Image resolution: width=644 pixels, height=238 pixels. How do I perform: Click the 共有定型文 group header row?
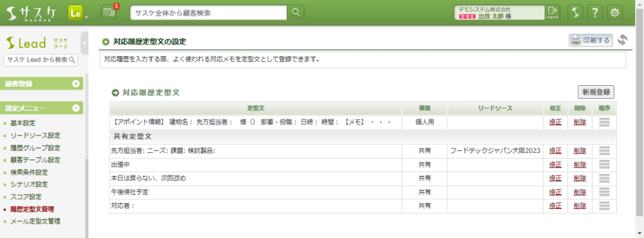pyautogui.click(x=363, y=137)
